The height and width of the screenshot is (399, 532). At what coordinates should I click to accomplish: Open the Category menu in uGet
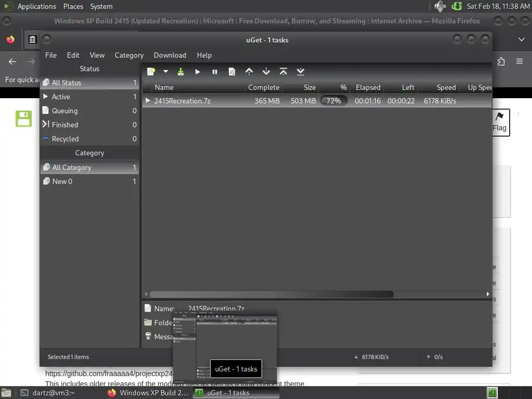point(129,55)
